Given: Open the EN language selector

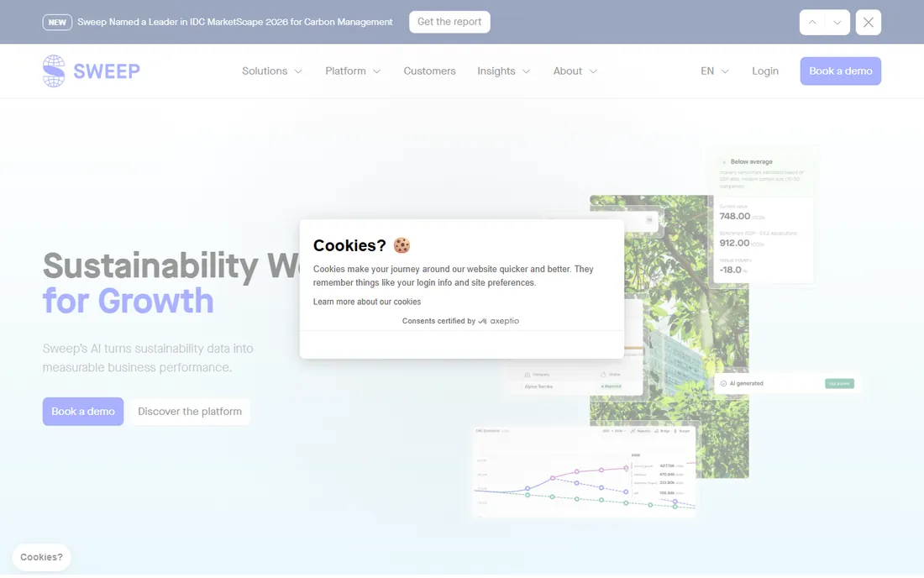Looking at the screenshot, I should [x=714, y=71].
